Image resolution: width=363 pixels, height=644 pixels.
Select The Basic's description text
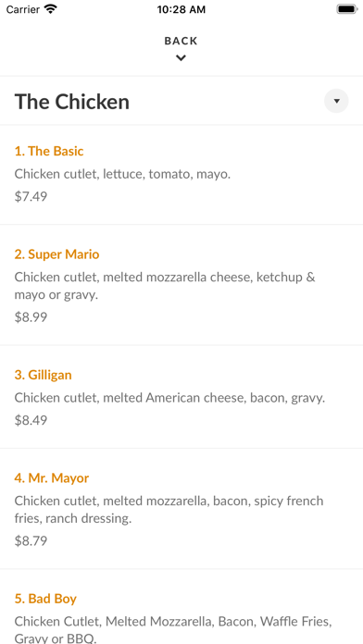tap(122, 174)
